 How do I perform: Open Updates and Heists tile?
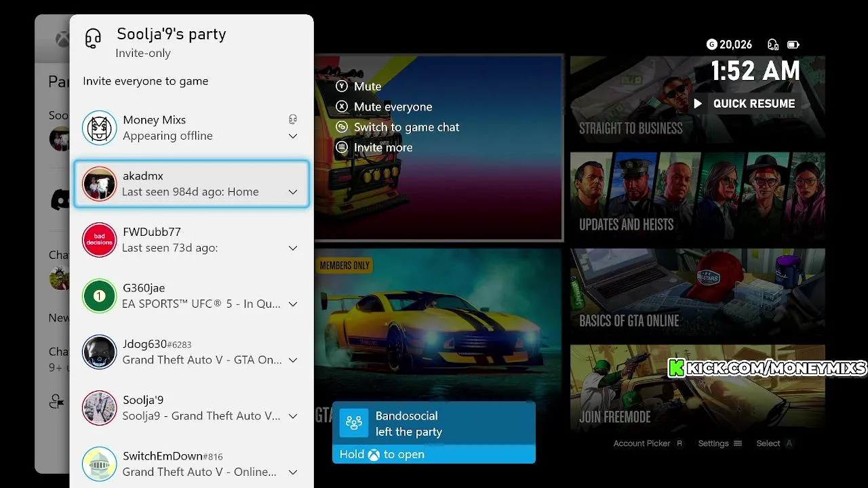[x=697, y=195]
